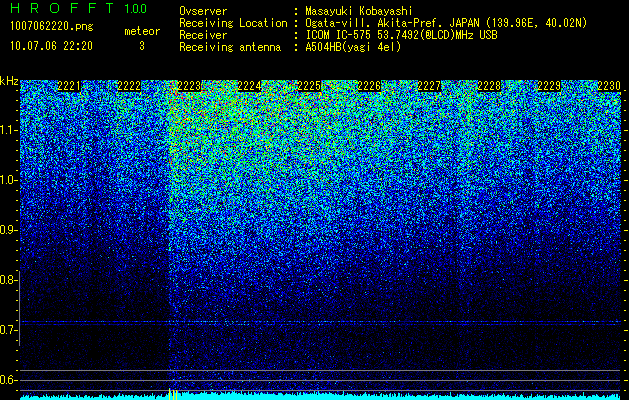Select the ICOM IC-575 53.7492 MHz USB value
Viewport: 629px width, 400px height.
click(401, 35)
